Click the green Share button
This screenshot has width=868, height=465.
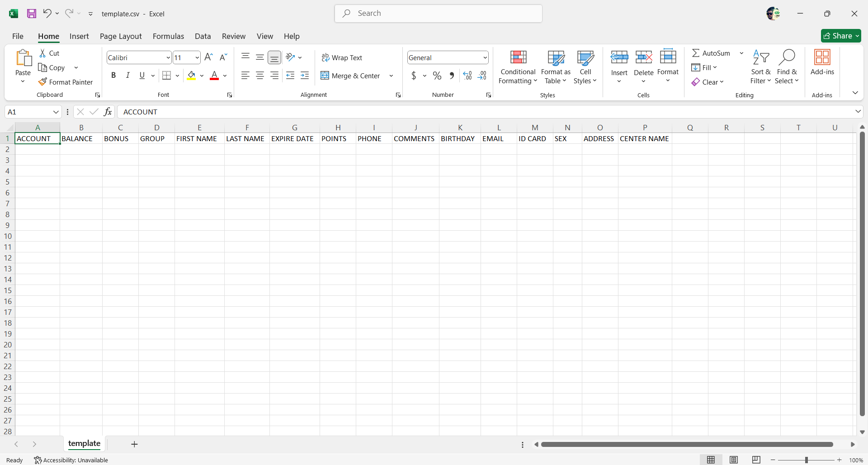pos(840,36)
